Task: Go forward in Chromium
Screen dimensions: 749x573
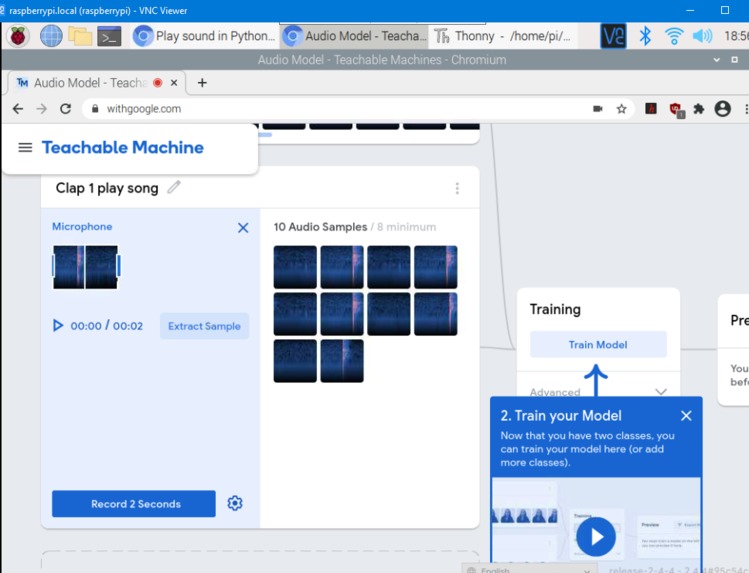Action: click(x=42, y=109)
